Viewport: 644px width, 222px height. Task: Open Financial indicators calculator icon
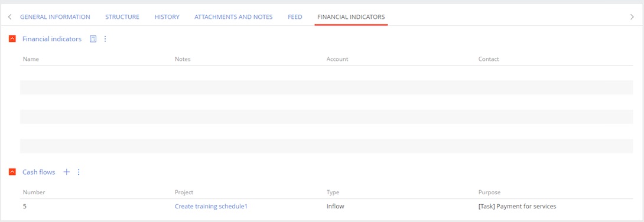coord(93,39)
